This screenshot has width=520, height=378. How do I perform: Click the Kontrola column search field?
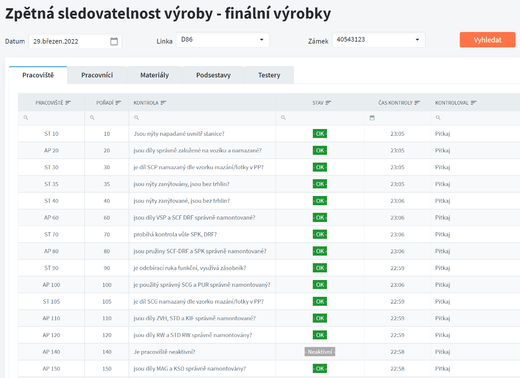(x=202, y=118)
